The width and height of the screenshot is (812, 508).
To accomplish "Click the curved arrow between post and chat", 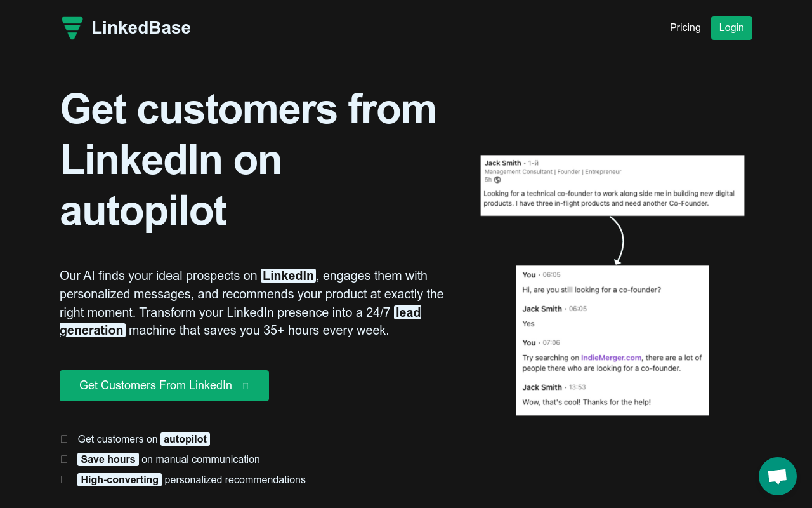I will point(618,241).
